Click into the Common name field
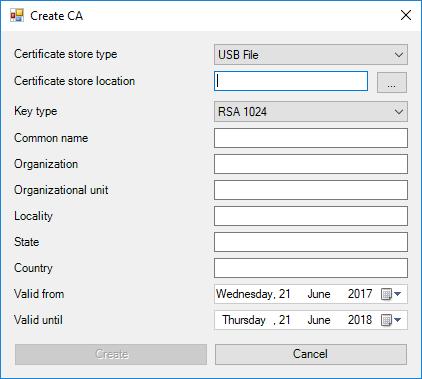This screenshot has width=422, height=379. tap(311, 138)
